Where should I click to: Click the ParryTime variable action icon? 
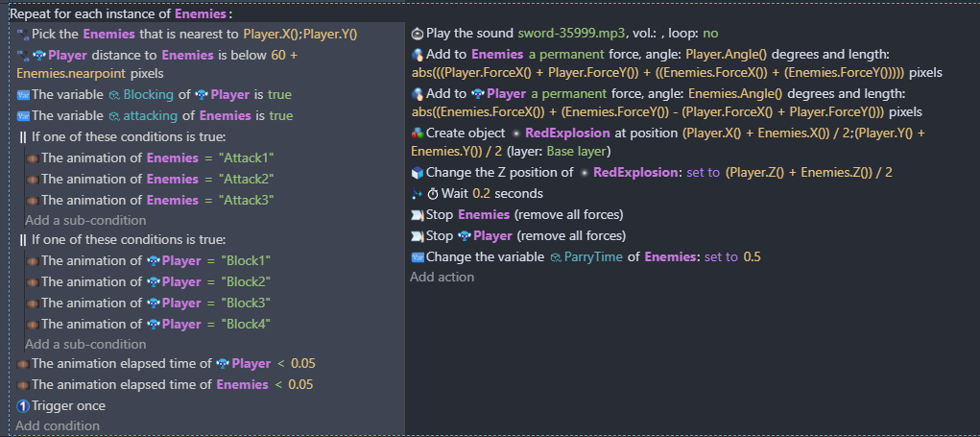(x=417, y=257)
